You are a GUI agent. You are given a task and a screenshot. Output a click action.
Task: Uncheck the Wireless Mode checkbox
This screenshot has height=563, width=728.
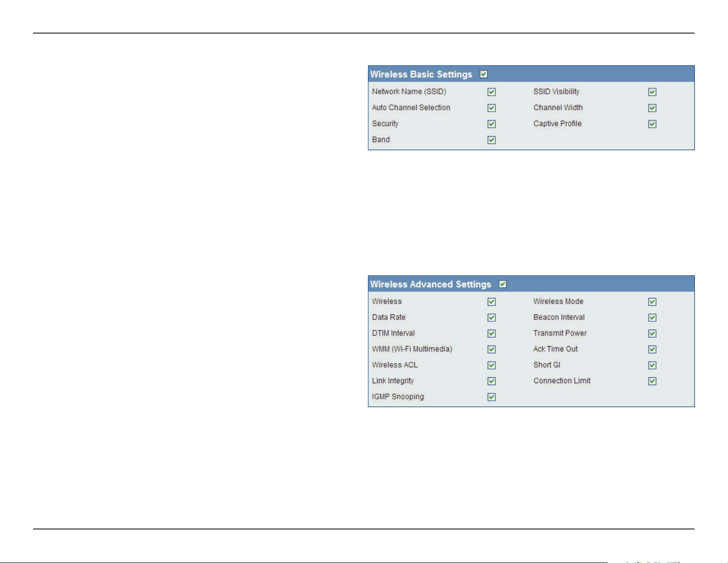click(x=652, y=302)
